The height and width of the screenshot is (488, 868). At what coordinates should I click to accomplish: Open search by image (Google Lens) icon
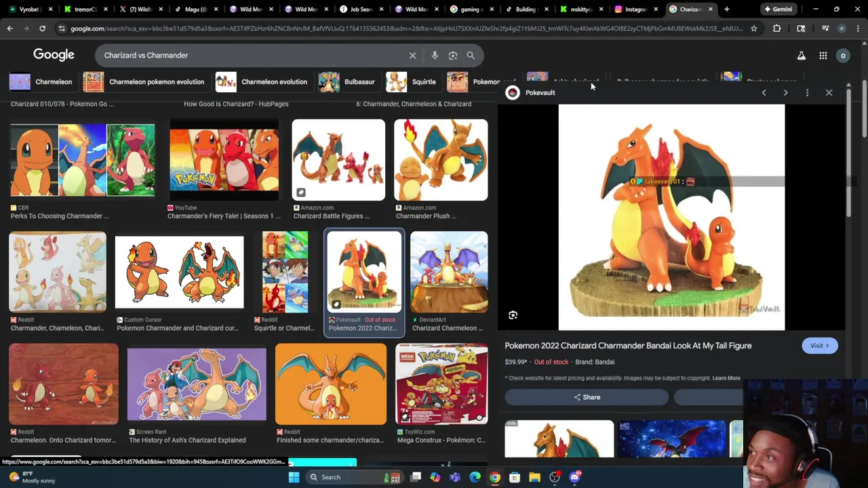(453, 56)
